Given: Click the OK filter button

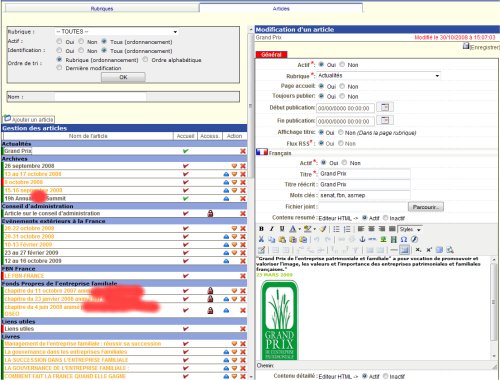Looking at the screenshot, I should [x=123, y=77].
